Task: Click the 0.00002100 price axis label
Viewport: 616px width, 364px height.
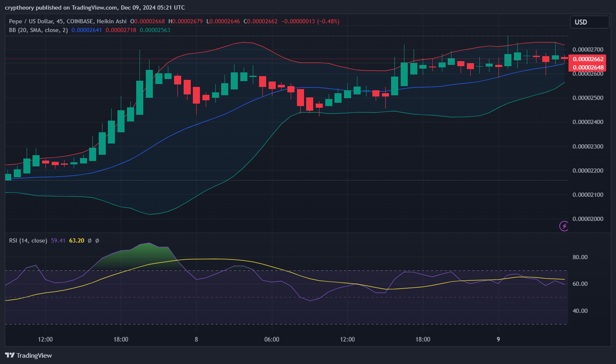Action: click(588, 195)
